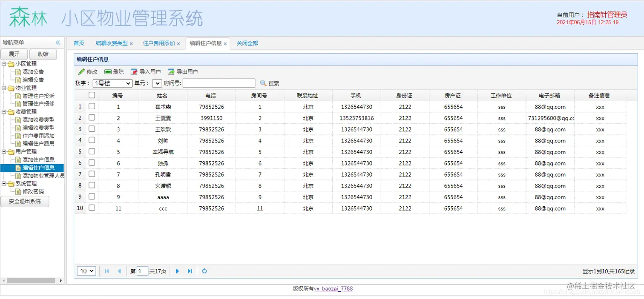The image size is (644, 299).
Task: Click the 添加收费类型 document icon
Action: 18,120
